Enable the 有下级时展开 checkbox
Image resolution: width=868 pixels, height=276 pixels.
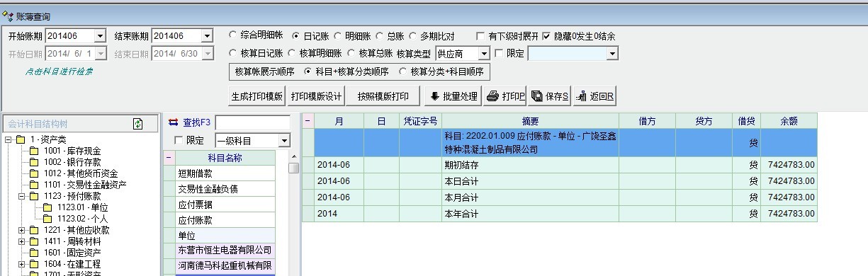(482, 35)
